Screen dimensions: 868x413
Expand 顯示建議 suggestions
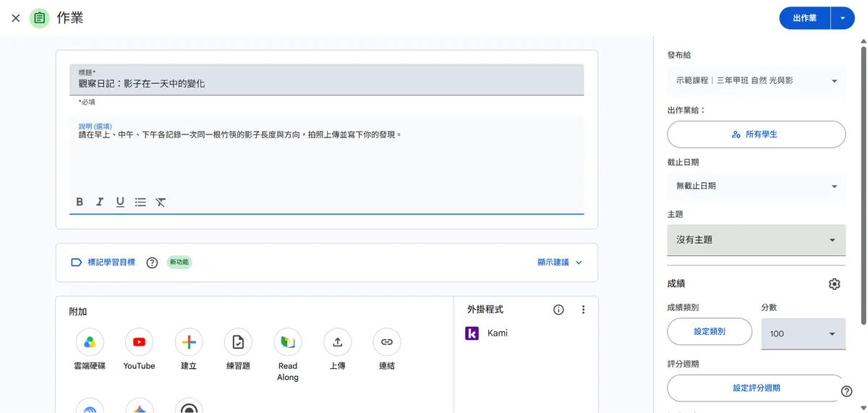pos(560,263)
